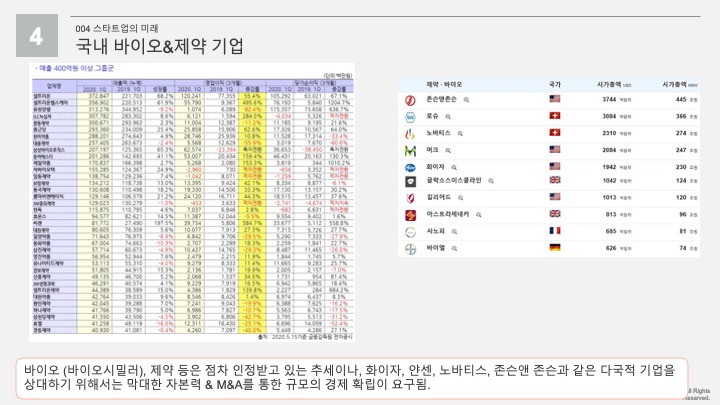720x405 pixels.
Task: Click the caption 매출 400억원 이상 그룹군
Action: 75,68
